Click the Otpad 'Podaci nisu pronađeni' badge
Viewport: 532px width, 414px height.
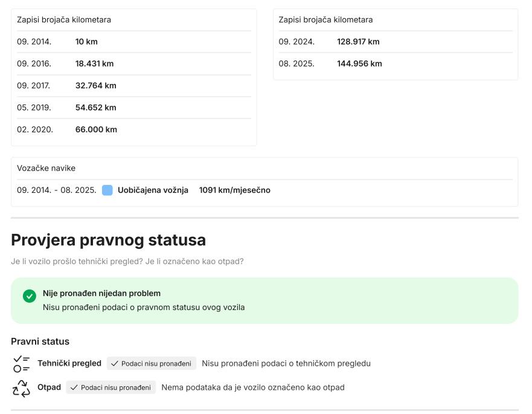tap(111, 387)
